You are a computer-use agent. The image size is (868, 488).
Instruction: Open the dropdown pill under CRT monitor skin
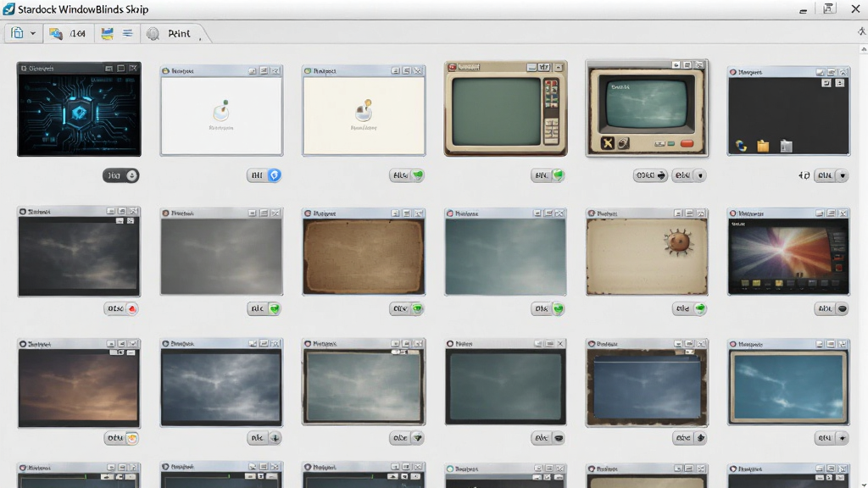688,175
